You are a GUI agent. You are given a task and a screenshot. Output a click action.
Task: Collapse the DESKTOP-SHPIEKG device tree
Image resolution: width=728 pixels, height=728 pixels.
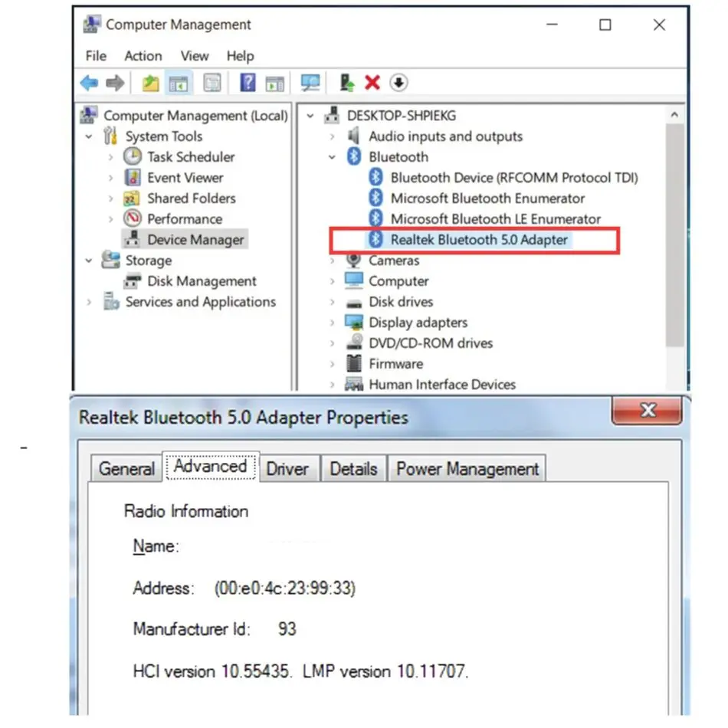pyautogui.click(x=310, y=116)
